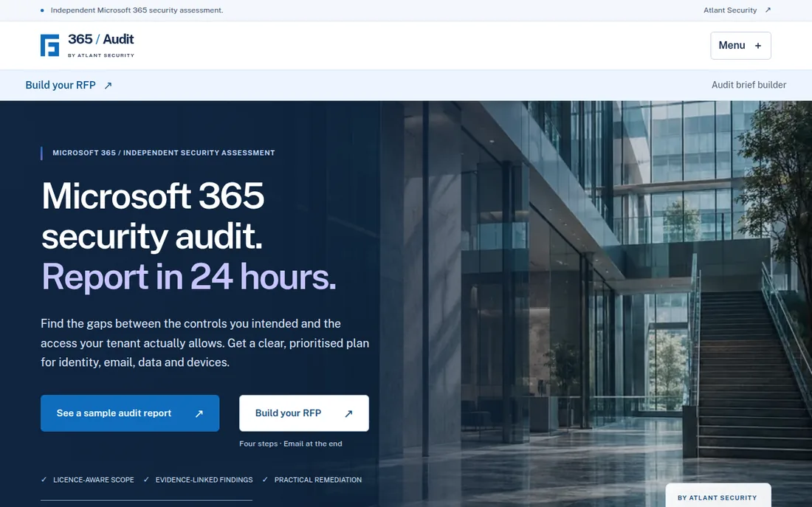Open the Menu button
This screenshot has height=507, width=812.
(x=740, y=46)
